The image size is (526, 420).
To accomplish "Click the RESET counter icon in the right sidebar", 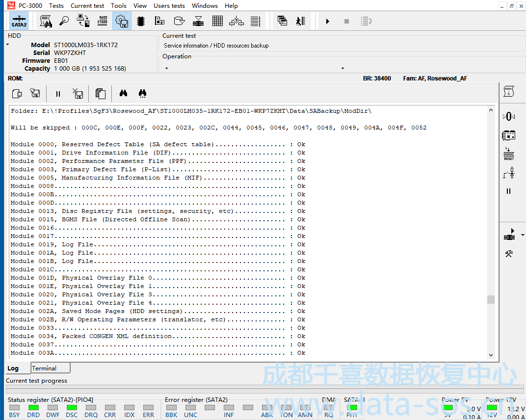I will [509, 154].
